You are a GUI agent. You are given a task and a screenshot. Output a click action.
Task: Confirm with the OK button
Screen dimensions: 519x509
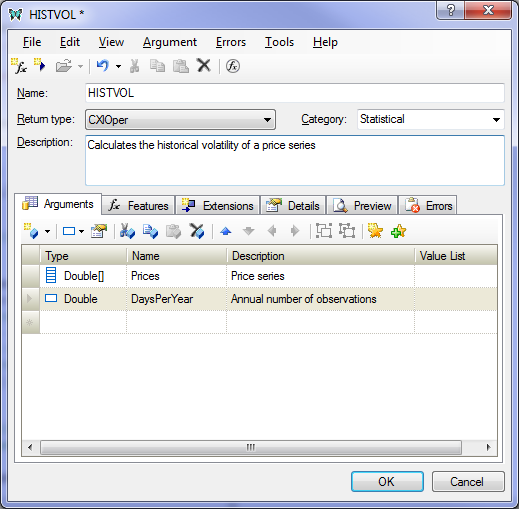[387, 481]
